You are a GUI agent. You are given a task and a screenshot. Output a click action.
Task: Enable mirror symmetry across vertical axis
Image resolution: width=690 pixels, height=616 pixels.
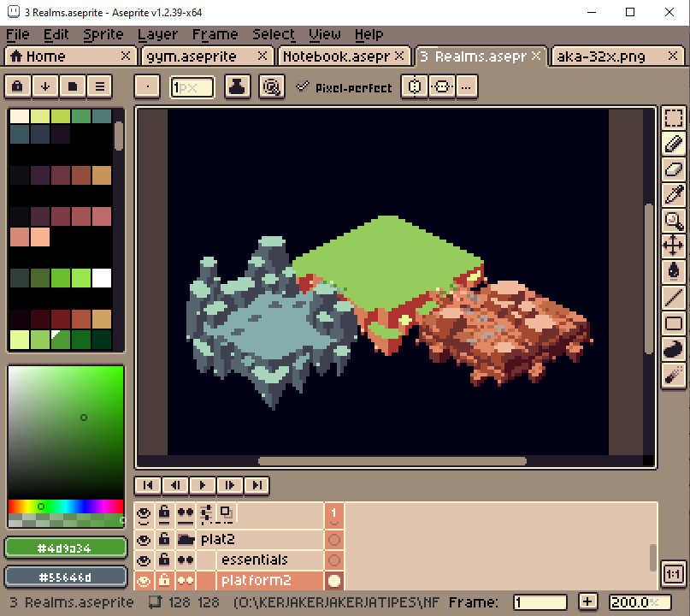(415, 86)
